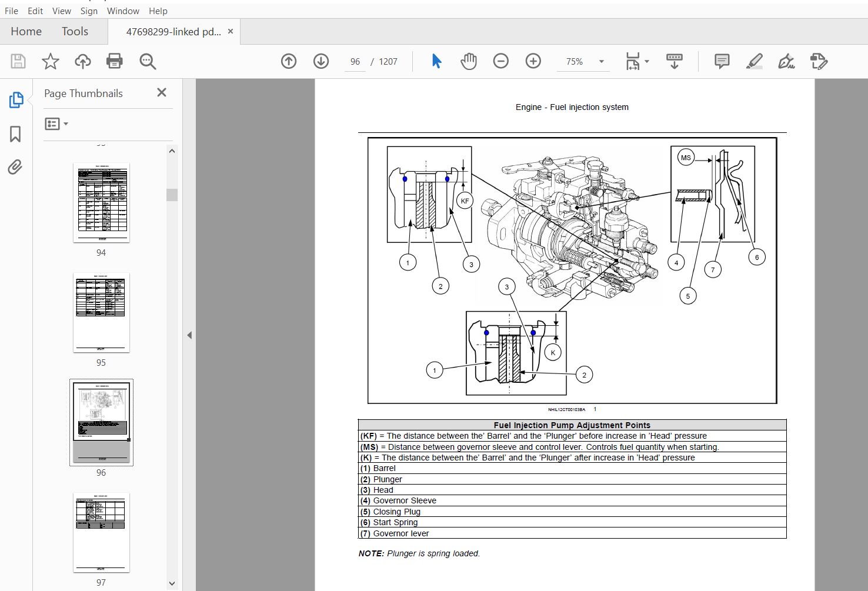Open the Help menu
Viewport: 868px width, 591px height.
[x=158, y=11]
